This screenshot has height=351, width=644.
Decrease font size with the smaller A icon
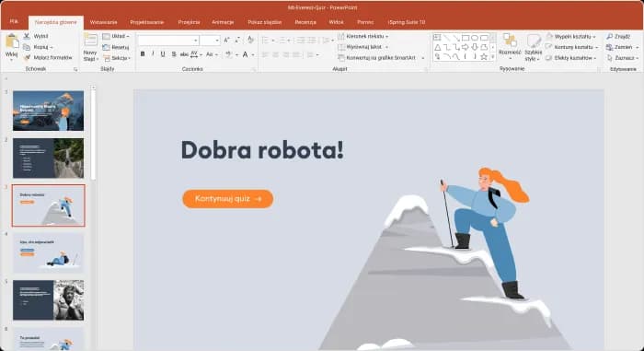click(237, 40)
